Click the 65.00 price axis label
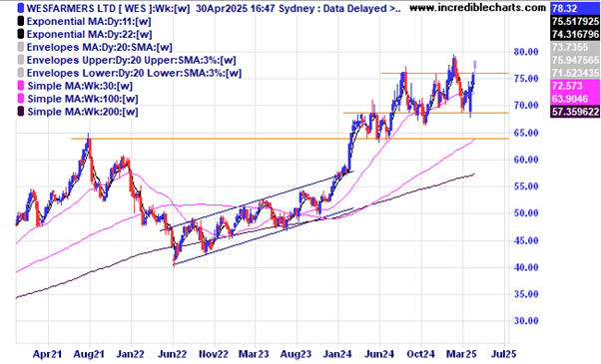 click(x=526, y=133)
